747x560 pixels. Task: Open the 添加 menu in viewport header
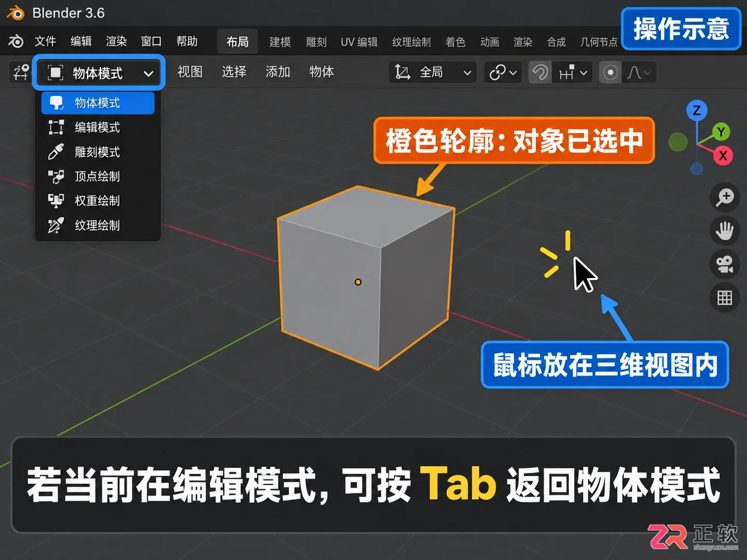click(x=278, y=72)
